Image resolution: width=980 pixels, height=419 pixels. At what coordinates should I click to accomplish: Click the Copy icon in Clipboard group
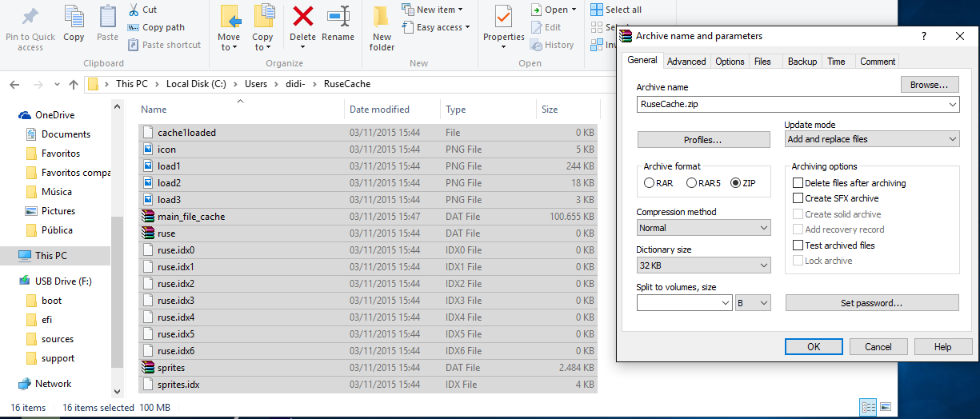click(74, 16)
